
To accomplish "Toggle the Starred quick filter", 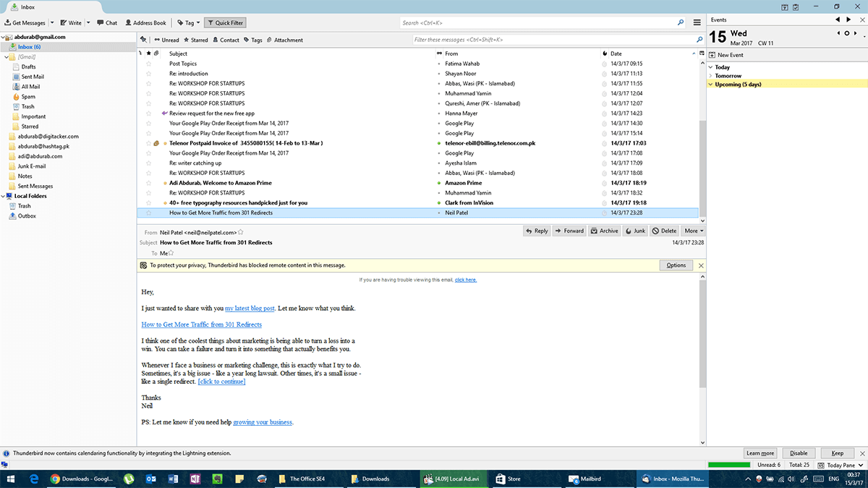I will (195, 40).
